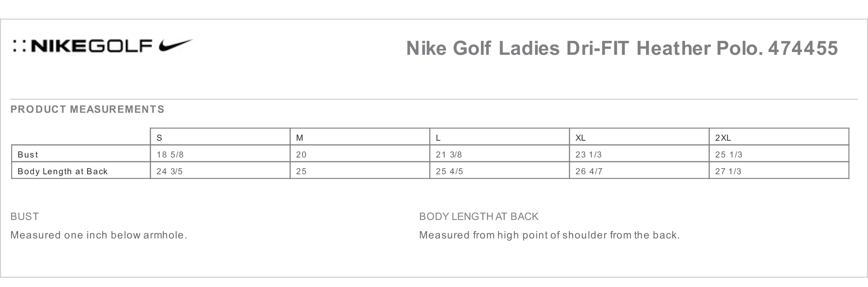
Task: Select the medium Bust value 20
Action: coord(301,155)
